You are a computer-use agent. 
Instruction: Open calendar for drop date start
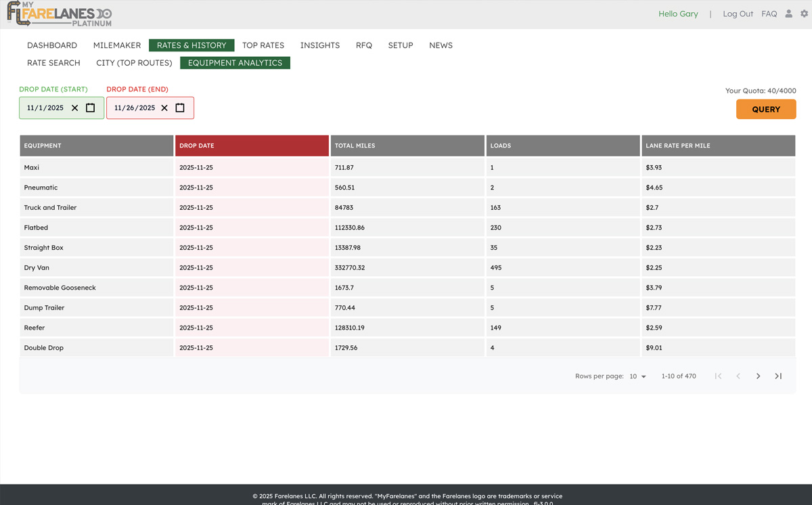[91, 108]
